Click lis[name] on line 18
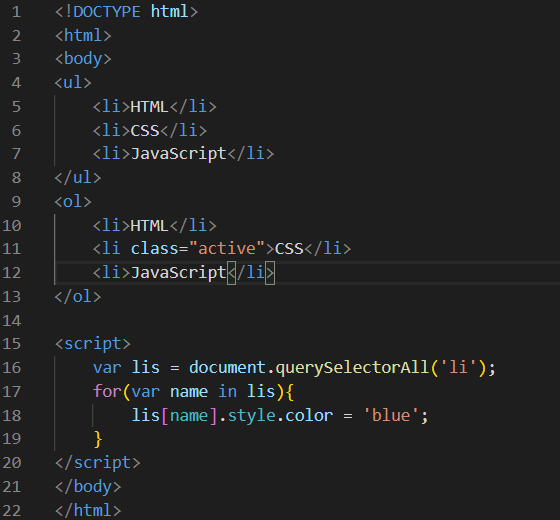Screen dimensions: 560x520 pos(174,415)
